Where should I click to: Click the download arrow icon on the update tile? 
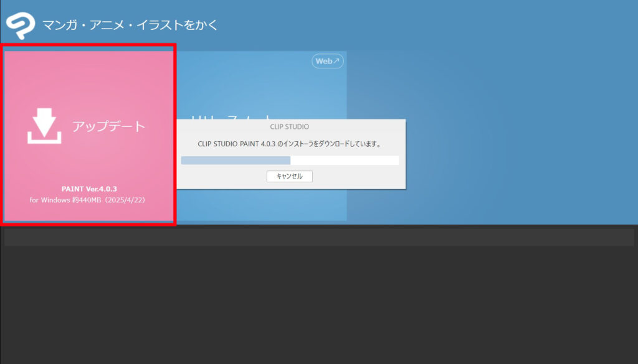[x=44, y=126]
